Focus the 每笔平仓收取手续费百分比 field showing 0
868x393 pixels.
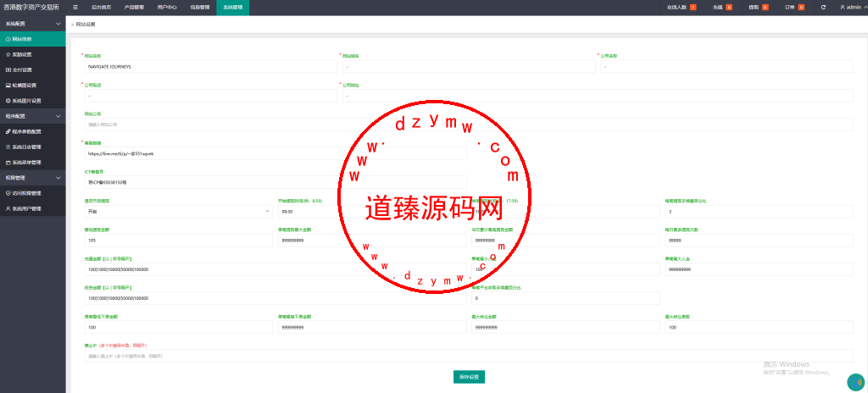pos(565,298)
